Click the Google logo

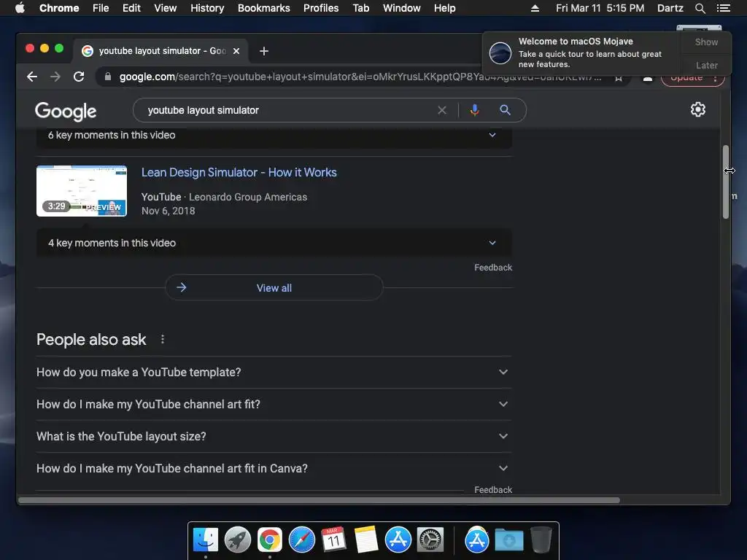[66, 112]
